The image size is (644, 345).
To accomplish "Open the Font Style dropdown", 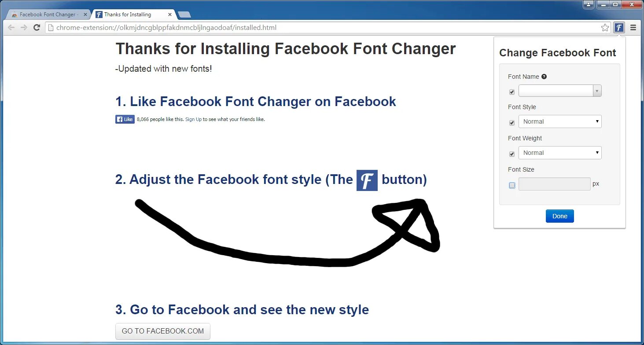I will click(560, 121).
